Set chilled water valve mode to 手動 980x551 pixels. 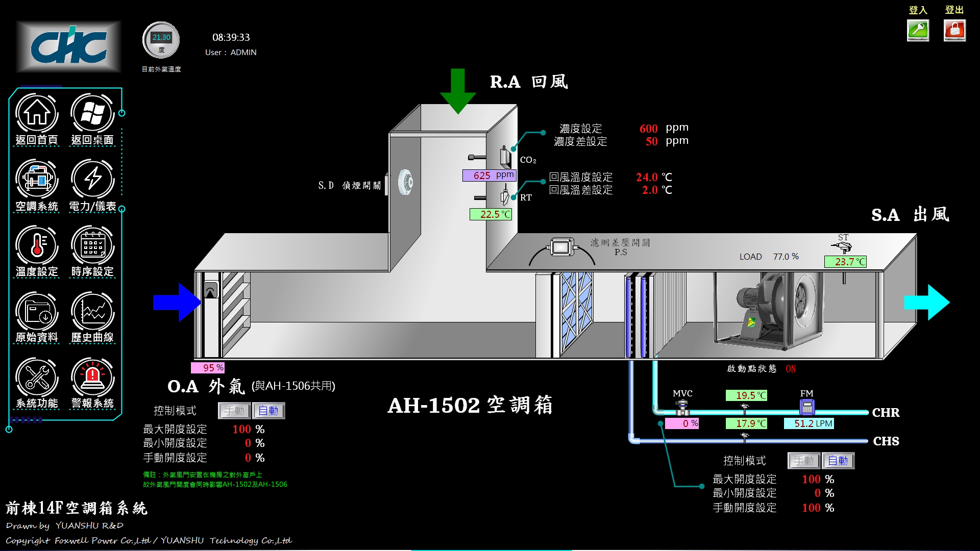[x=803, y=461]
